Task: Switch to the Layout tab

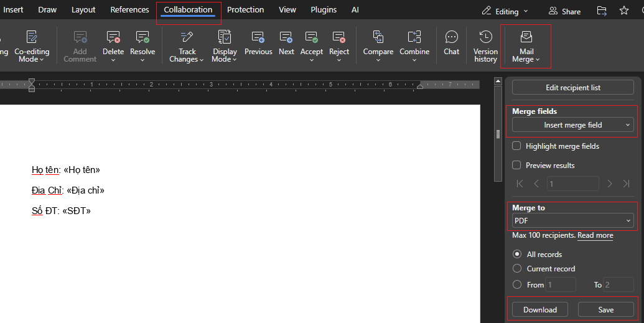Action: click(x=83, y=10)
